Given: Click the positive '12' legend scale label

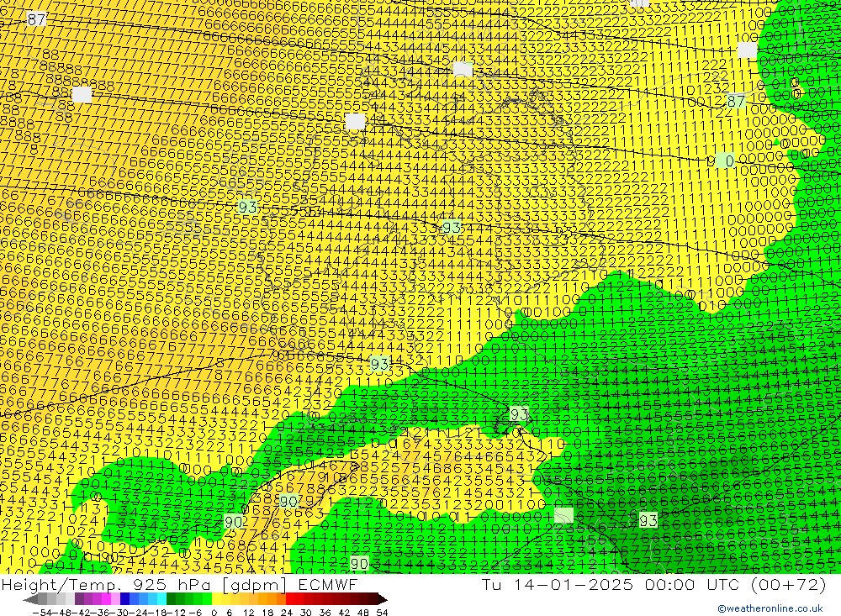Looking at the screenshot, I should [248, 613].
